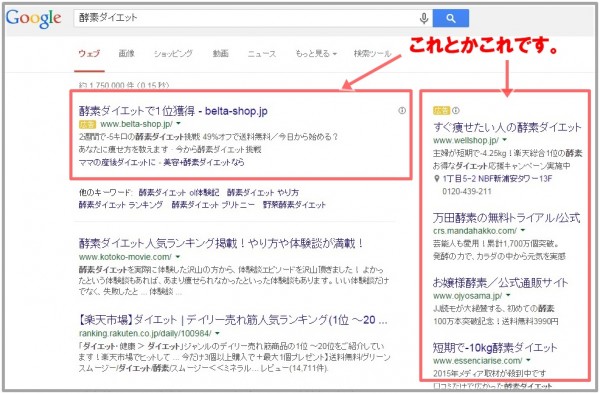Viewport: 600px width, 394px height.
Task: Click the www.kotoko-movie.com/ green URL text
Action: click(x=125, y=257)
